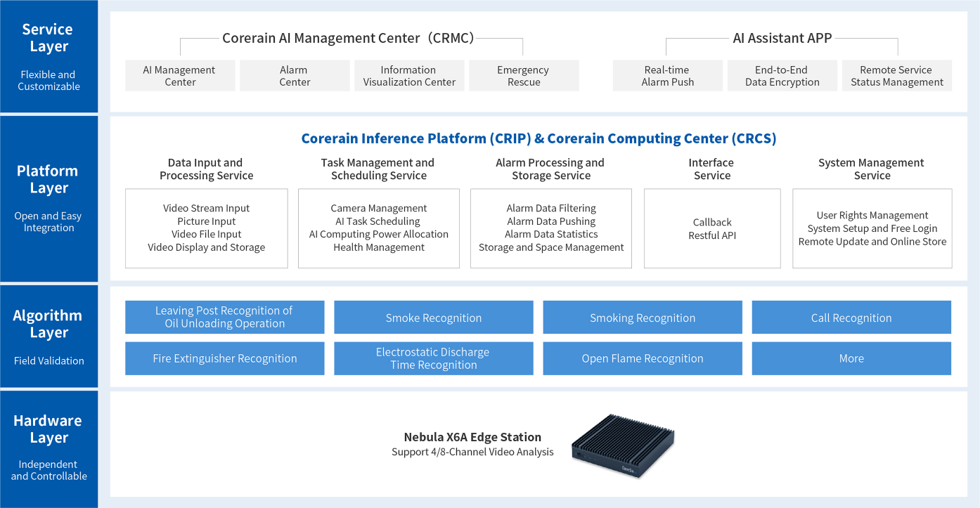Click System Setup and Free Login
This screenshot has width=980, height=508.
(872, 228)
